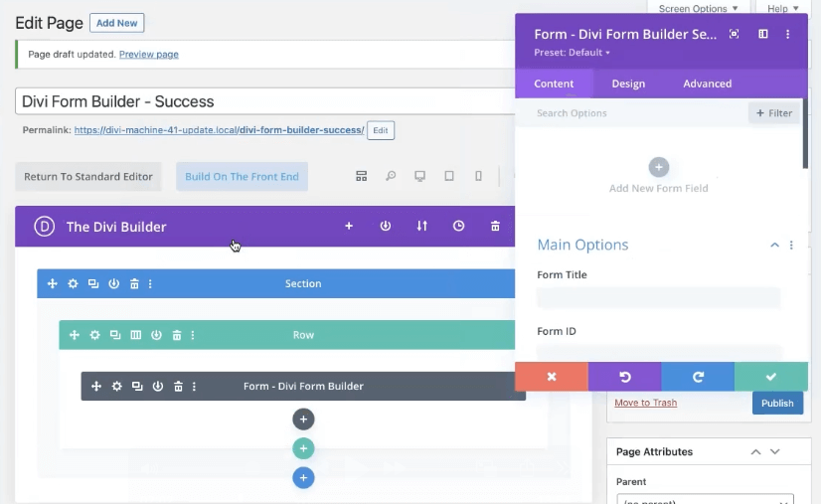
Task: Open Screen Options dropdown
Action: point(698,8)
